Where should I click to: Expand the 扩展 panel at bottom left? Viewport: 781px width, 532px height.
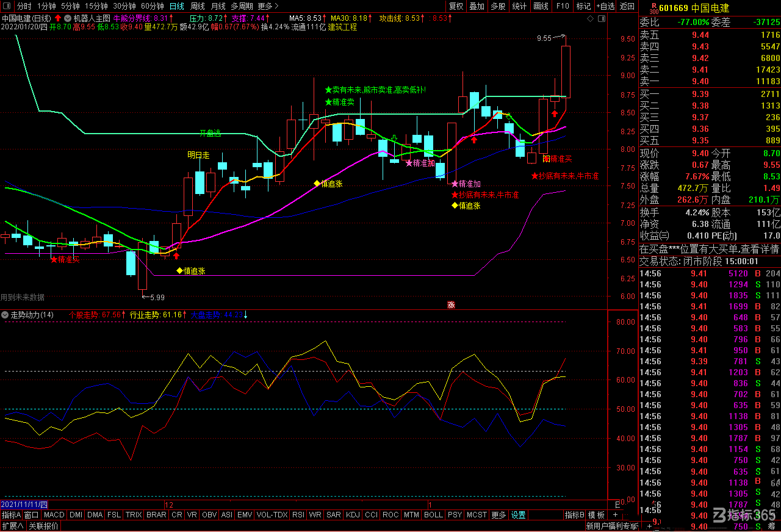(12, 526)
